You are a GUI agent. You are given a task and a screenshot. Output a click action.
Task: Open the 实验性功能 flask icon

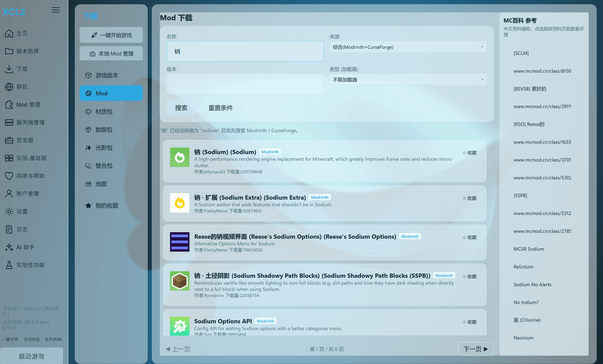(x=9, y=265)
